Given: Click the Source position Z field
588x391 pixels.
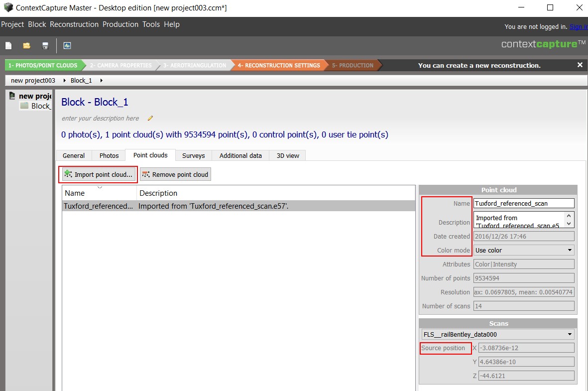Looking at the screenshot, I should [526, 376].
